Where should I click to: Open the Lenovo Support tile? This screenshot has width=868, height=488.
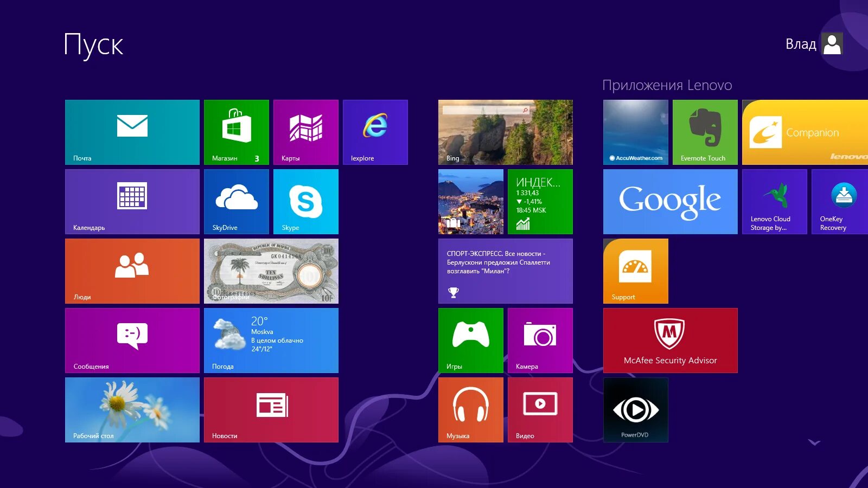[636, 271]
